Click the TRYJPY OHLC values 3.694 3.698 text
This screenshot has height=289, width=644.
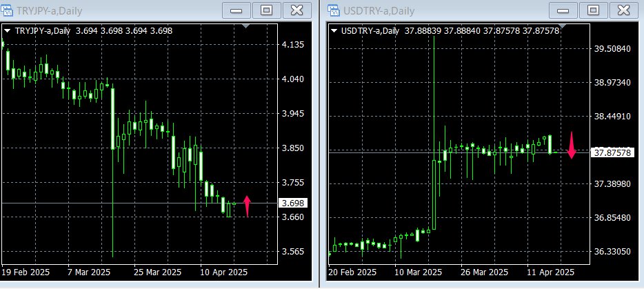pyautogui.click(x=124, y=31)
